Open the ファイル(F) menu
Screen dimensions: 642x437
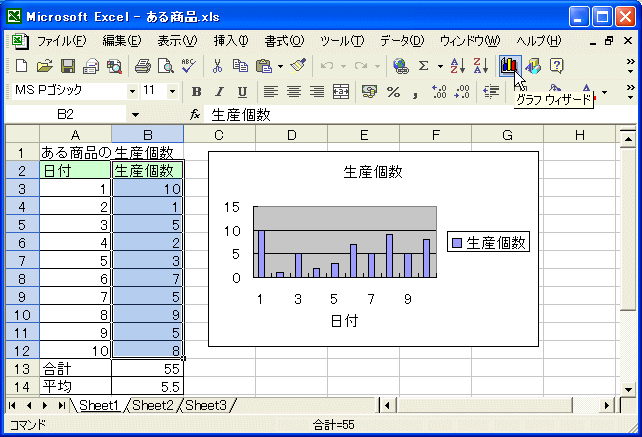tap(62, 41)
